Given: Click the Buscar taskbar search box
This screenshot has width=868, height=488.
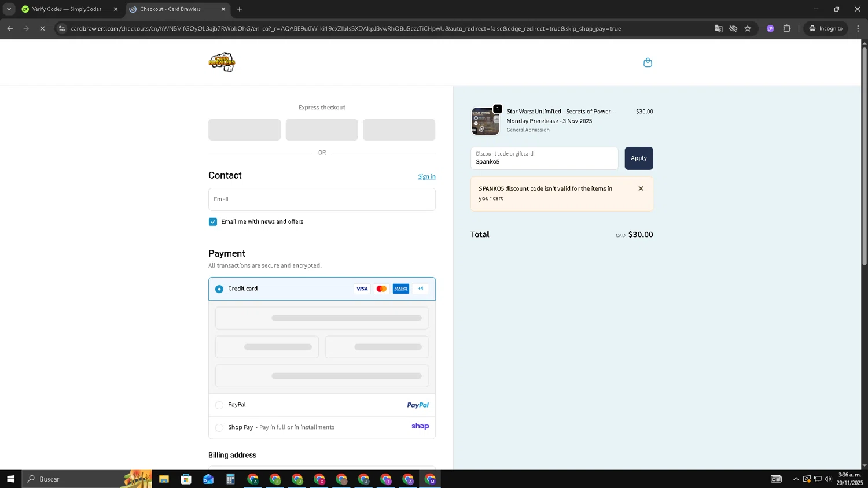Looking at the screenshot, I should (87, 479).
